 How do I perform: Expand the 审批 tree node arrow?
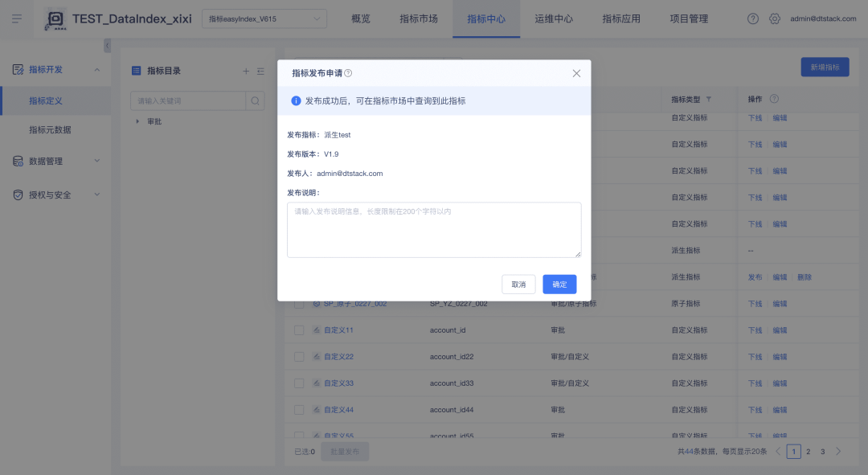137,121
